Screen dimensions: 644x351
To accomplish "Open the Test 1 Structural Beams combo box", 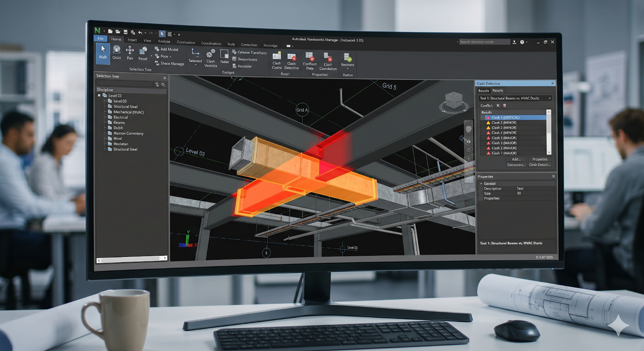I will 515,98.
